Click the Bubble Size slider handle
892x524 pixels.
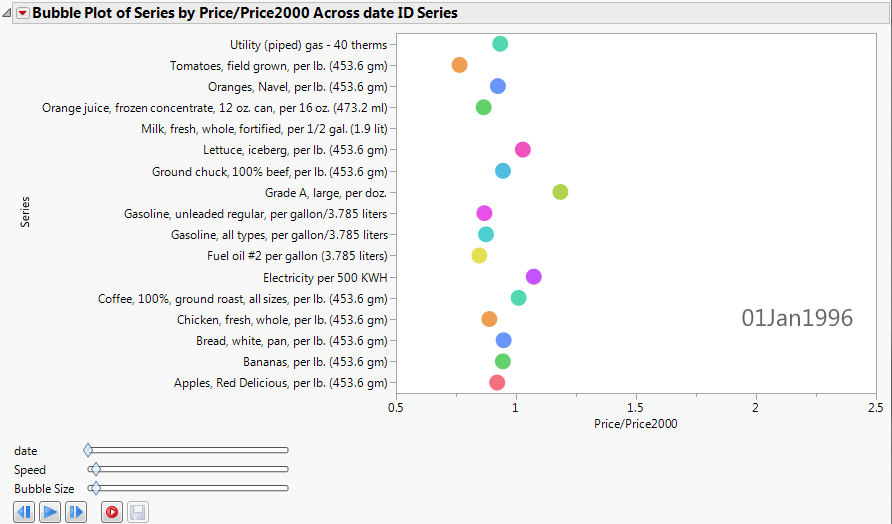(x=95, y=488)
